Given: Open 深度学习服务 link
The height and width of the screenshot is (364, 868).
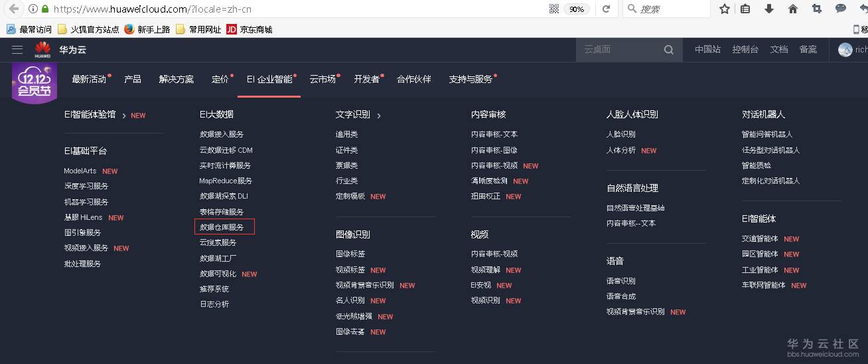Looking at the screenshot, I should tap(86, 186).
